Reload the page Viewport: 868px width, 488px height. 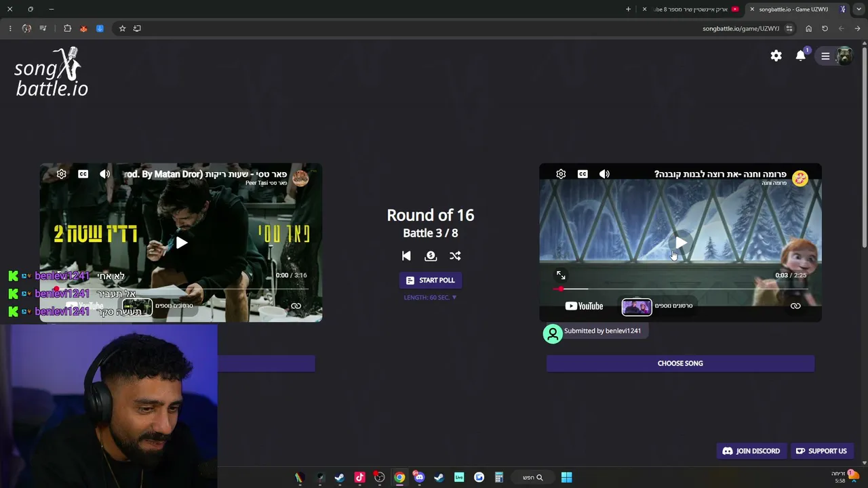[x=825, y=28]
